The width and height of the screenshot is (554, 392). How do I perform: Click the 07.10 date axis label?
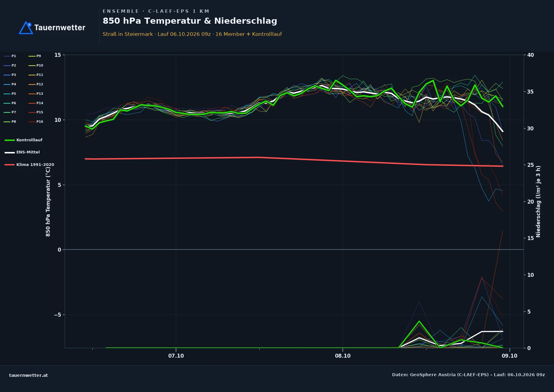pyautogui.click(x=176, y=356)
